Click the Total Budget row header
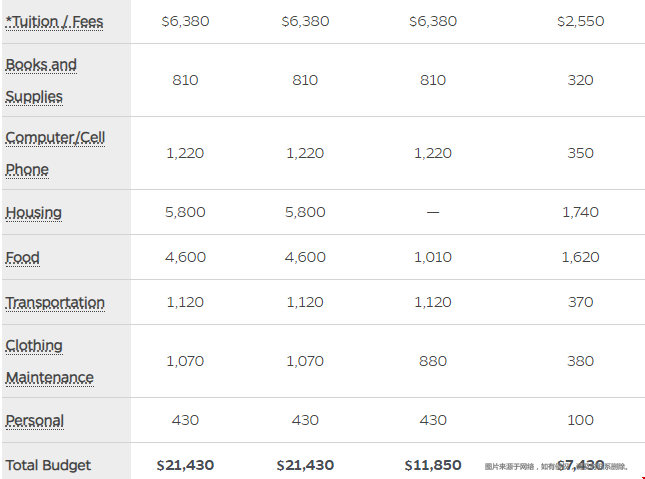Viewport: 645px width, 479px height. [48, 465]
